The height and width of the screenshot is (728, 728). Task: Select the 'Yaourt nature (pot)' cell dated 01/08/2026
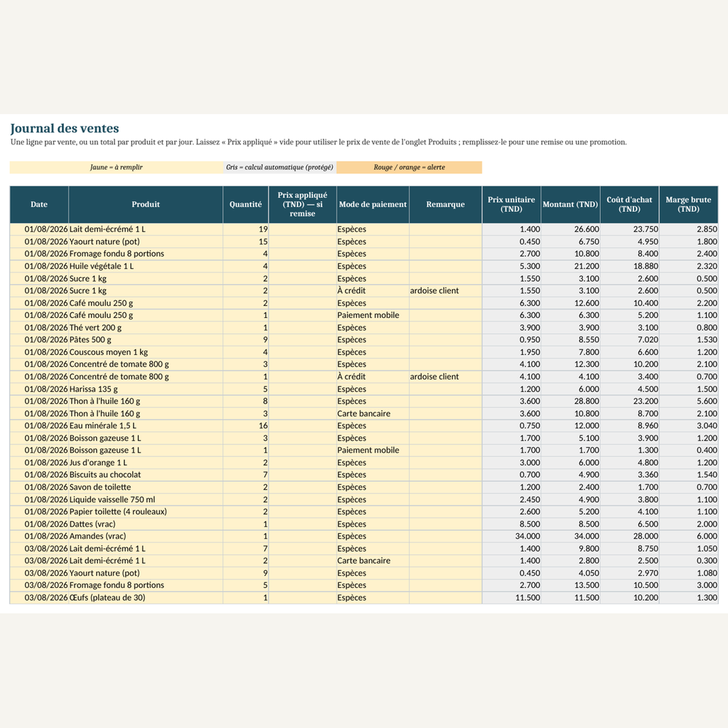tap(145, 242)
